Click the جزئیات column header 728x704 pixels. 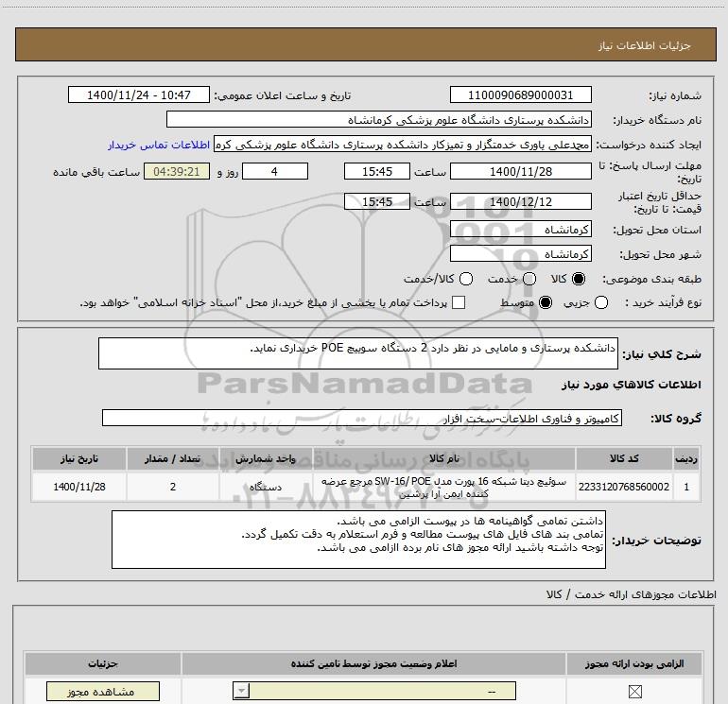(x=103, y=663)
